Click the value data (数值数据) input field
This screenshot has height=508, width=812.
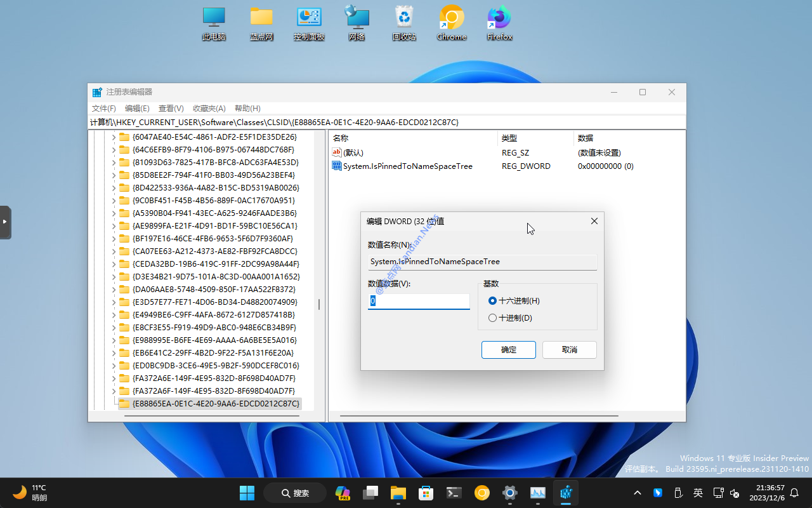point(419,301)
